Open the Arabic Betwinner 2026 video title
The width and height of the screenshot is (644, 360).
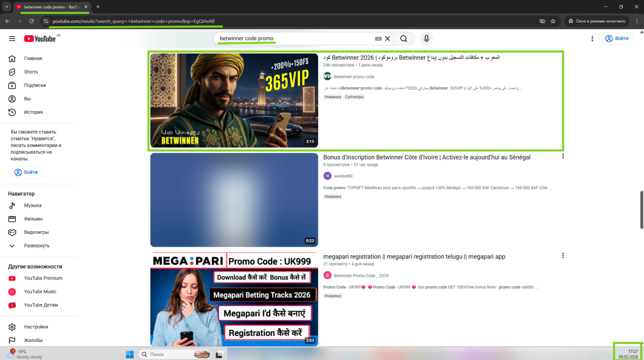coord(412,58)
